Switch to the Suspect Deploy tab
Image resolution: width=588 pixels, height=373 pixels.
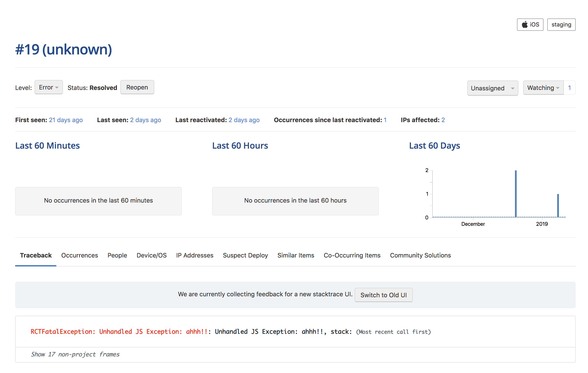[x=245, y=255]
